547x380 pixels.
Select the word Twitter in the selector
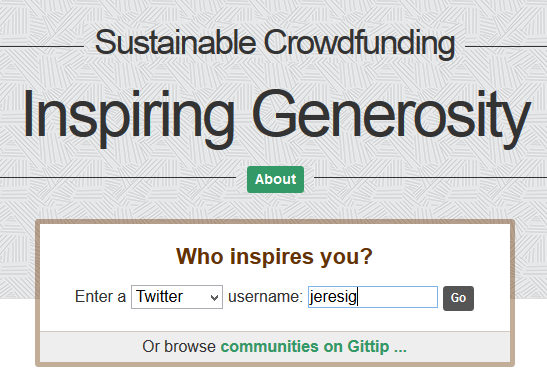(159, 297)
